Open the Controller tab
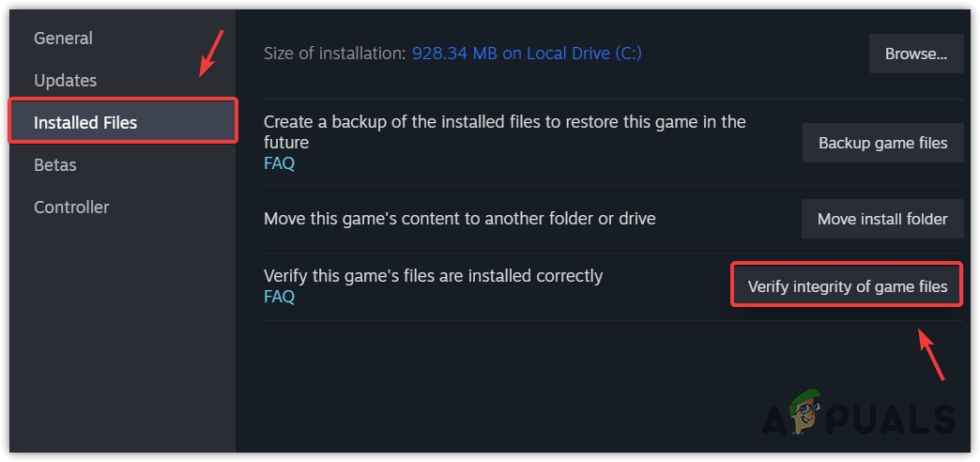980x462 pixels. pyautogui.click(x=71, y=208)
